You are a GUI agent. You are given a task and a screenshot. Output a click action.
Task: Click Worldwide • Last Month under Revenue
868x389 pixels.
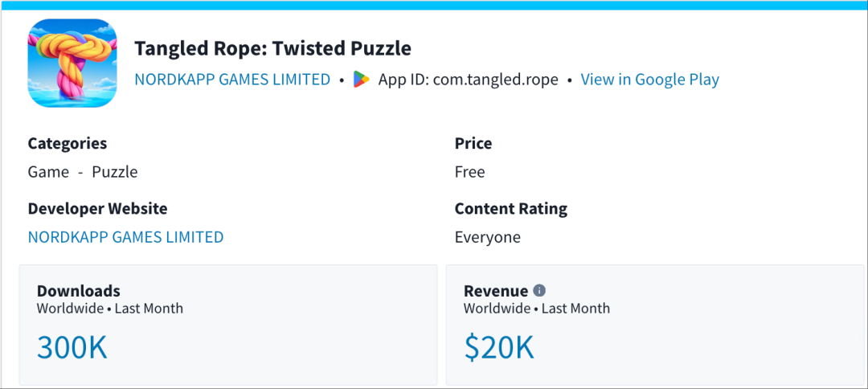(x=537, y=309)
